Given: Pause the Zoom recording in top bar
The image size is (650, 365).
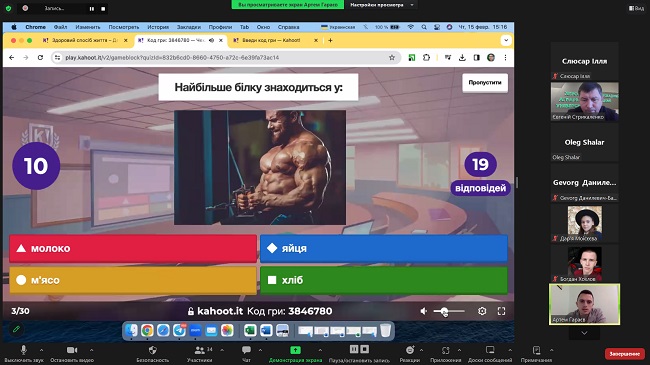Looking at the screenshot, I should click(x=92, y=8).
